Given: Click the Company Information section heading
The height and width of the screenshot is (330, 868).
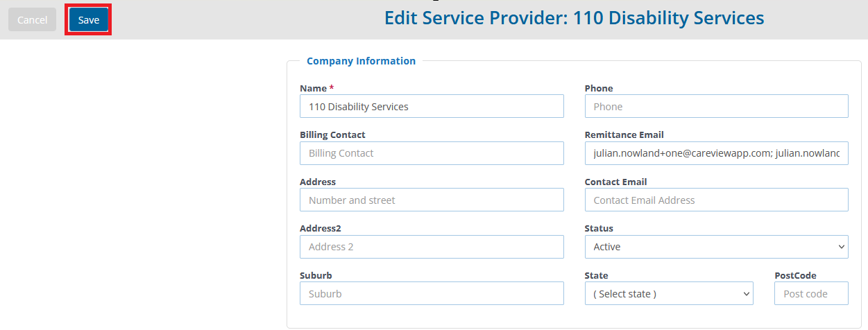Looking at the screenshot, I should (361, 61).
